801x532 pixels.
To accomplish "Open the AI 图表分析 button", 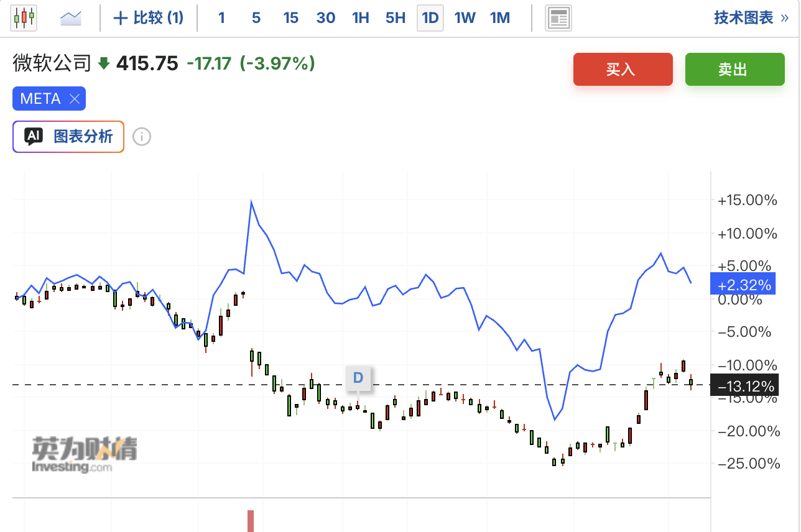I will (x=68, y=136).
